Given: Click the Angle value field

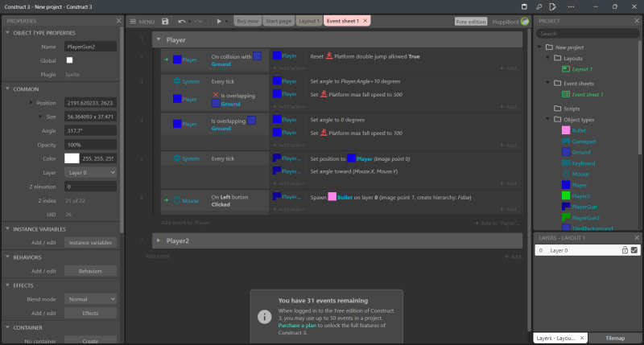Looking at the screenshot, I should coord(90,130).
